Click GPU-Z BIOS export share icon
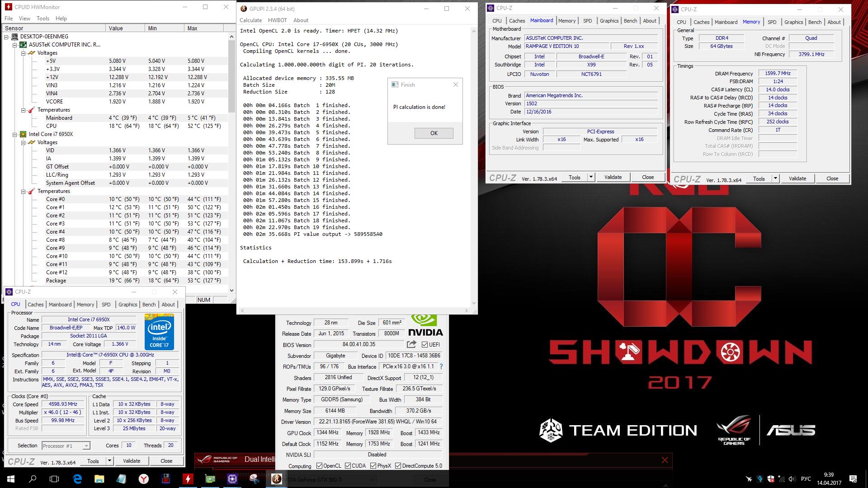868x488 pixels. point(411,344)
